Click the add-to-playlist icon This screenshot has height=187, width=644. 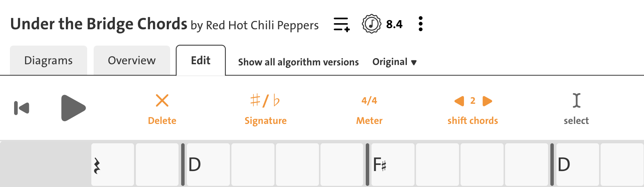pyautogui.click(x=341, y=24)
